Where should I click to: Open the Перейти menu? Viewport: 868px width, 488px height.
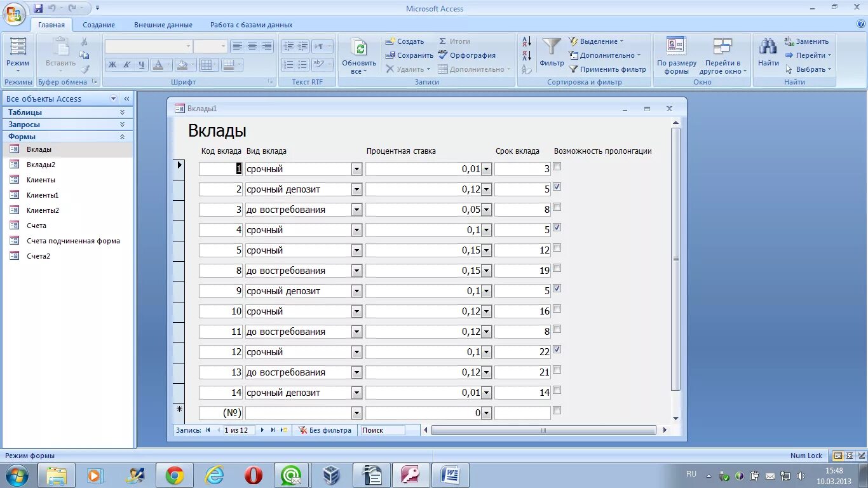808,55
